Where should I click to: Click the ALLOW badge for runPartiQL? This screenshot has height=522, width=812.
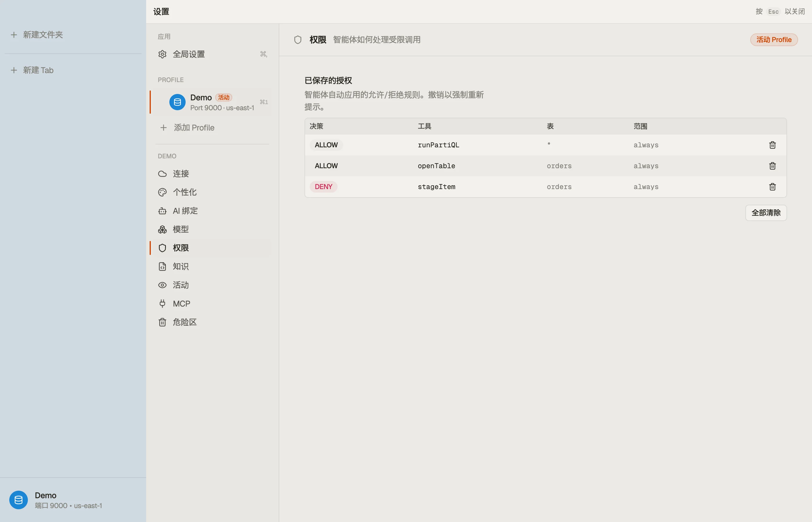(x=326, y=145)
